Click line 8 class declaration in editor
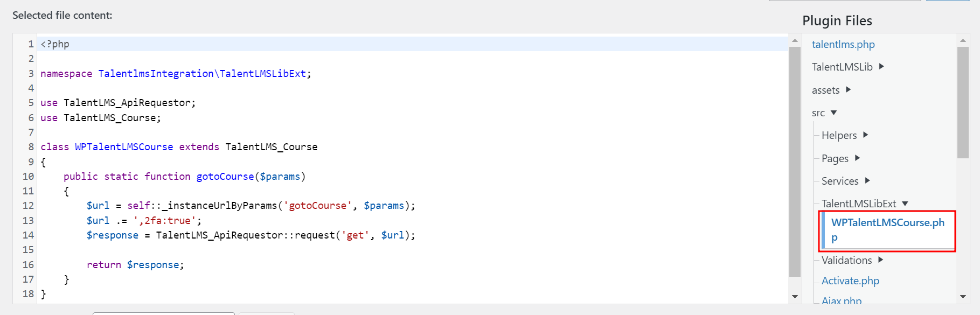 179,147
